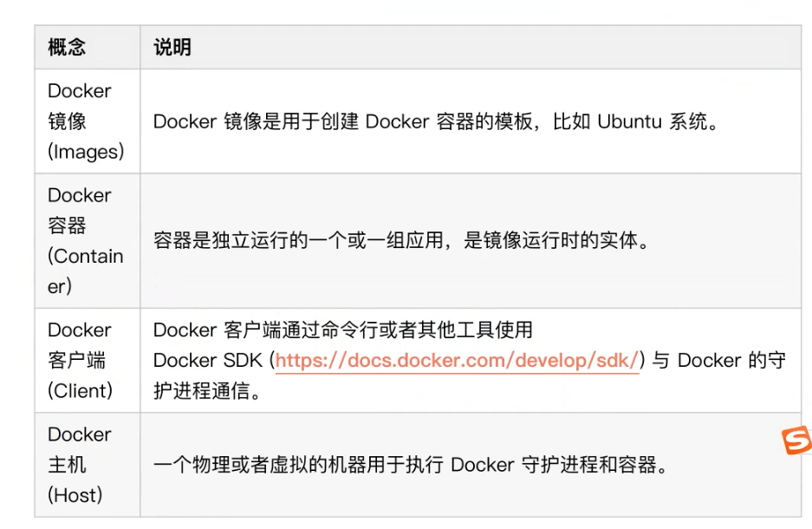812x529 pixels.
Task: Open the docs.docker.com/develop/sdk link
Action: pos(458,360)
